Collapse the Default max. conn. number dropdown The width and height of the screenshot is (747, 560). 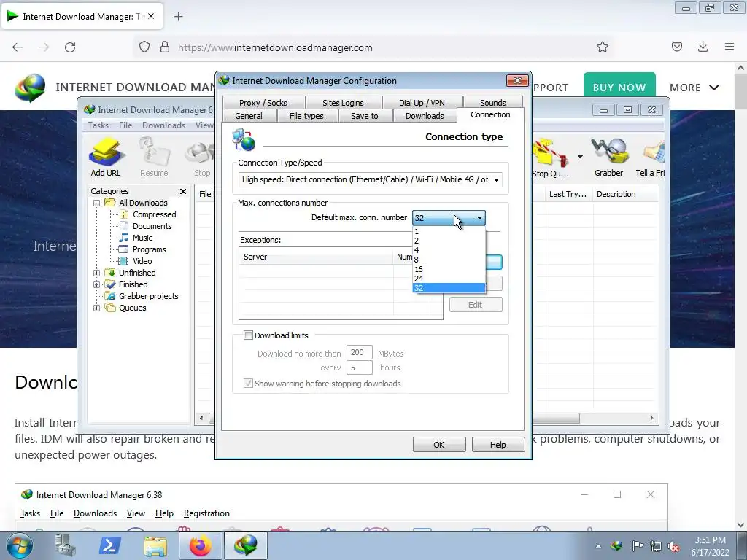tap(479, 218)
